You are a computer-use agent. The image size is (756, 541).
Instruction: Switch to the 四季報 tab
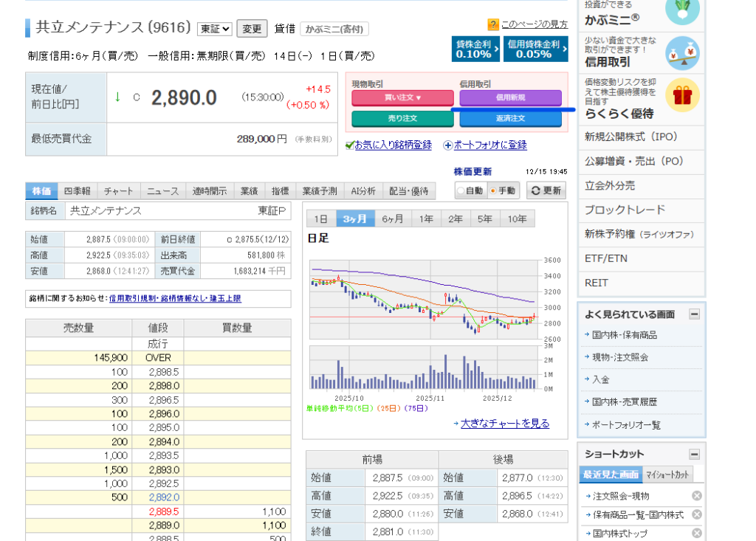[78, 191]
